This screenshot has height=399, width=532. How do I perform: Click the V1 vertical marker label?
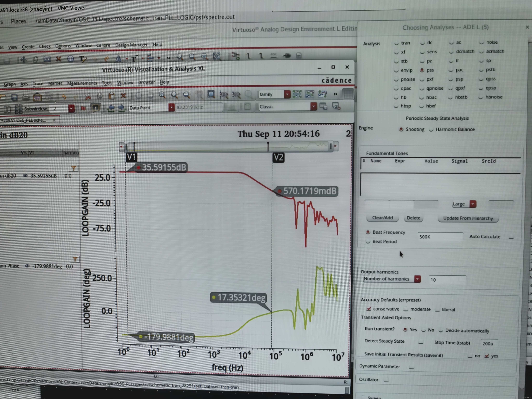(131, 157)
